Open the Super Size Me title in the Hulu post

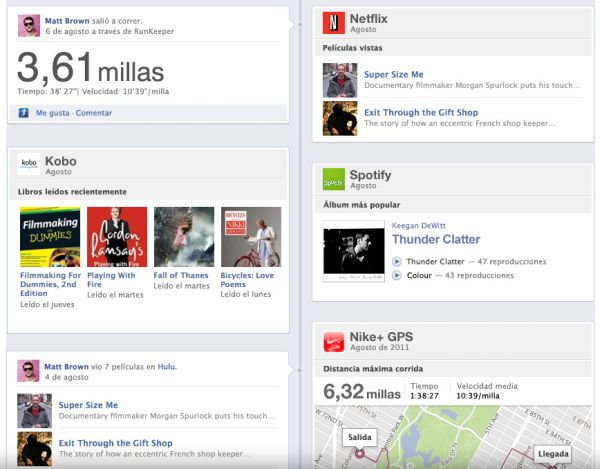(88, 405)
